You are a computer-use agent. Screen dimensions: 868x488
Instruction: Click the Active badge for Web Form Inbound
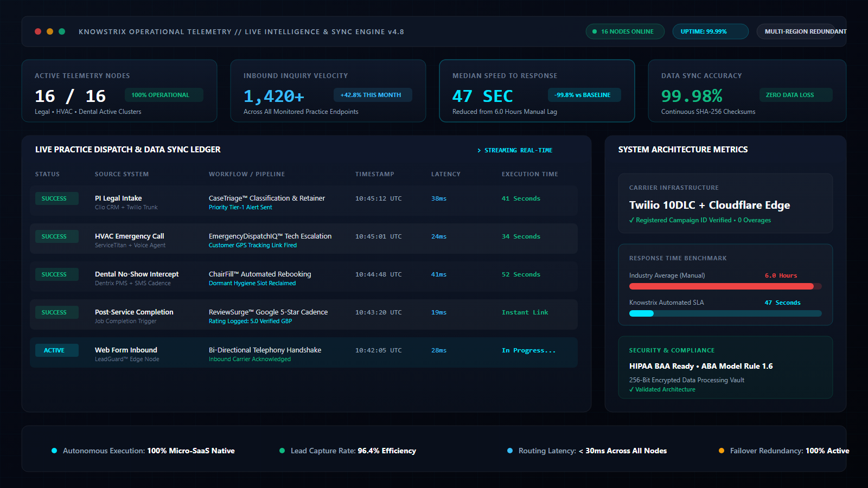[57, 350]
